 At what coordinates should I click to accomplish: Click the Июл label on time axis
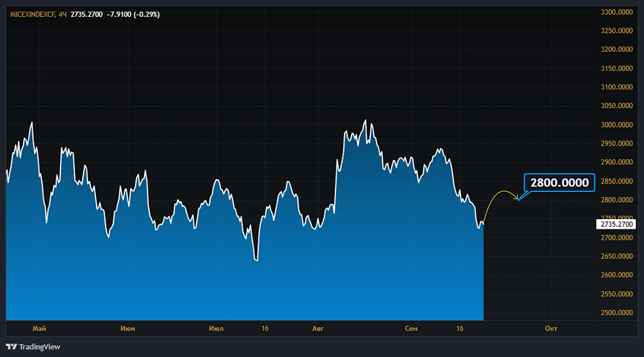[x=216, y=328]
